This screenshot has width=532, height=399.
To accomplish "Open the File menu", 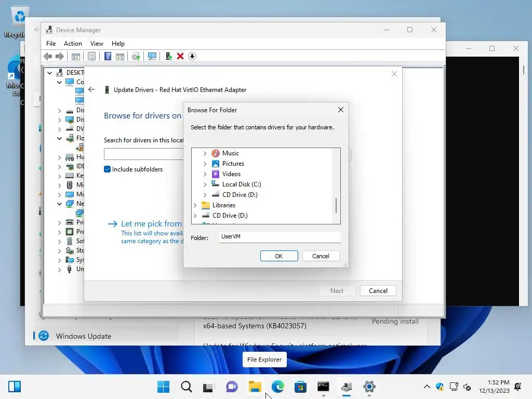I will click(x=51, y=44).
